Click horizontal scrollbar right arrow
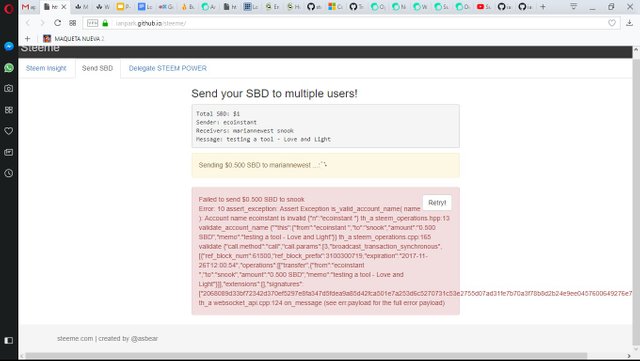 (x=629, y=356)
